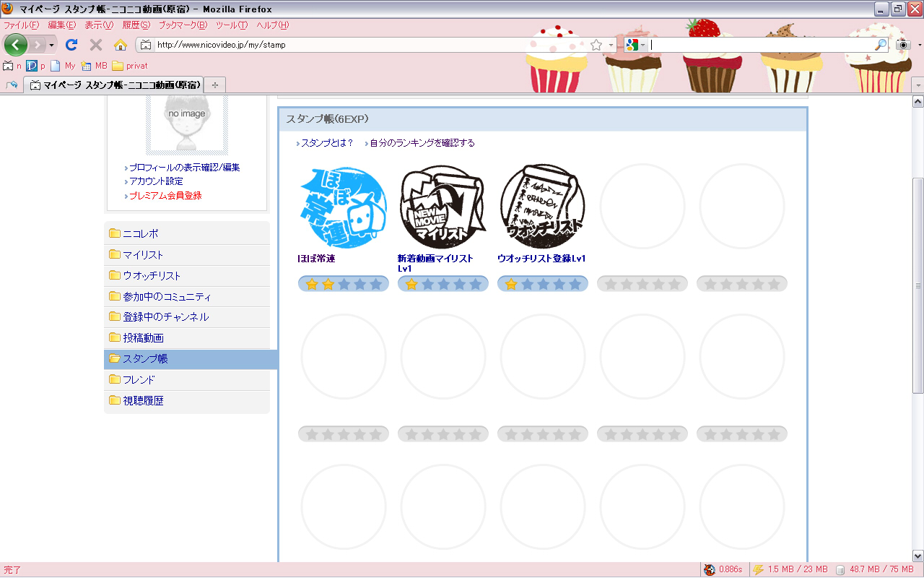The height and width of the screenshot is (578, 924).
Task: Click the magnifier search button
Action: point(881,45)
